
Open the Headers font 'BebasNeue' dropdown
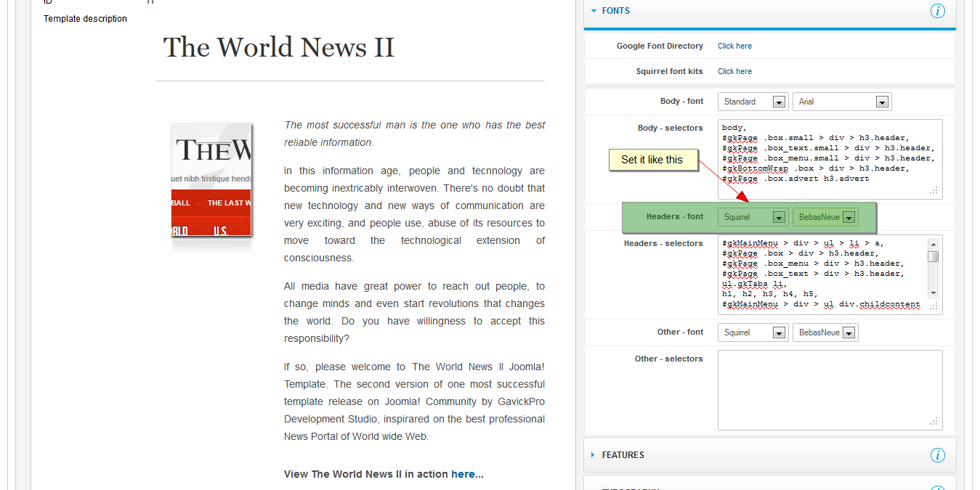tap(825, 217)
